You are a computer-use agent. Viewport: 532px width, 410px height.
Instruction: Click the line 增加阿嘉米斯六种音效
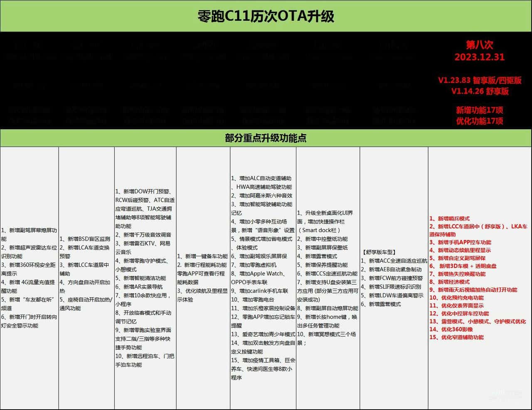[262, 196]
